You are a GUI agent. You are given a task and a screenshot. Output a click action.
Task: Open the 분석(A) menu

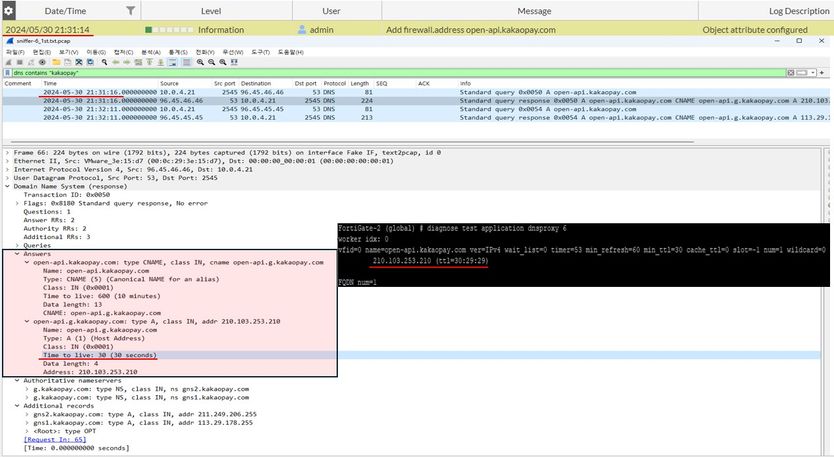coord(151,52)
